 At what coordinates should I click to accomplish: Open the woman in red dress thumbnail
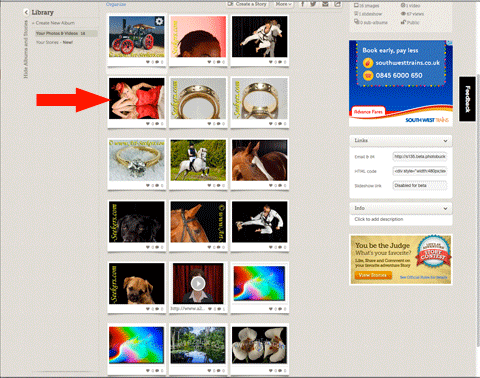[x=137, y=98]
